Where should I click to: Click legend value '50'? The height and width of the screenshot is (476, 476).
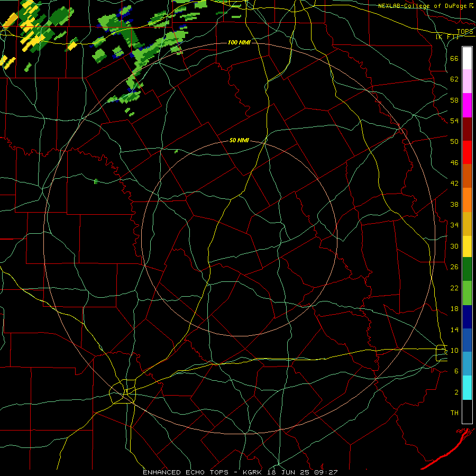click(454, 142)
